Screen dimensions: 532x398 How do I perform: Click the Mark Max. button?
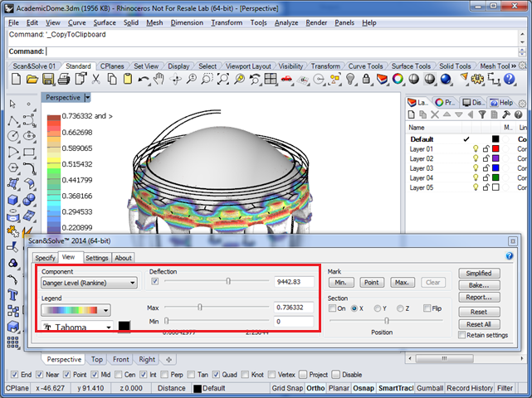click(x=402, y=283)
